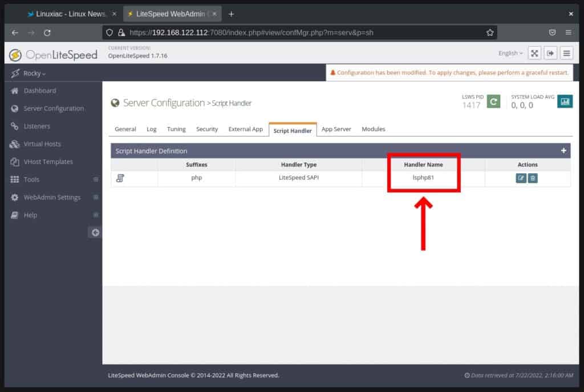The height and width of the screenshot is (392, 584).
Task: Show site security padlock information
Action: tap(121, 32)
